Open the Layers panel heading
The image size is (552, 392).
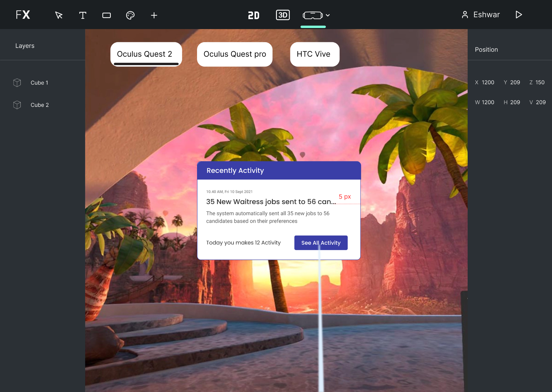click(x=25, y=46)
